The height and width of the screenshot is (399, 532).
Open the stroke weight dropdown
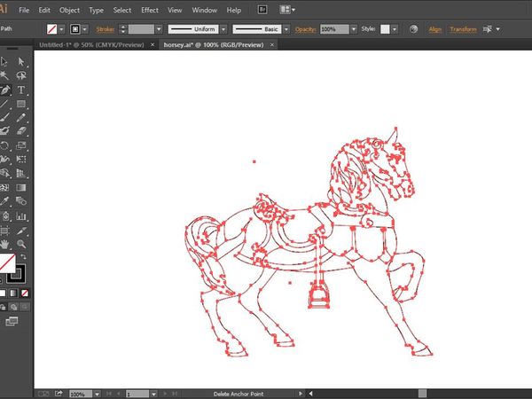pyautogui.click(x=159, y=29)
